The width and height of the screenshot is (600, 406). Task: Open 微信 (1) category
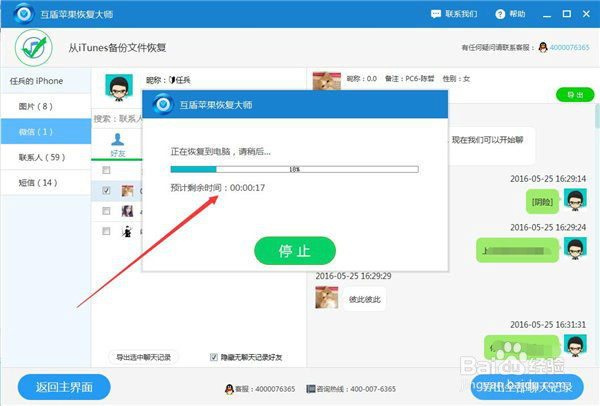(x=46, y=132)
